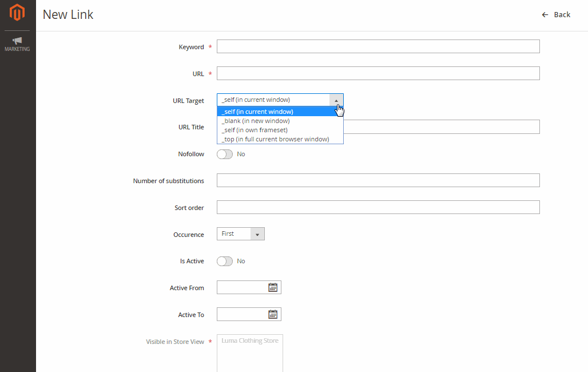This screenshot has width=588, height=372.
Task: Click the 'Visible in Store View' label
Action: pos(175,342)
